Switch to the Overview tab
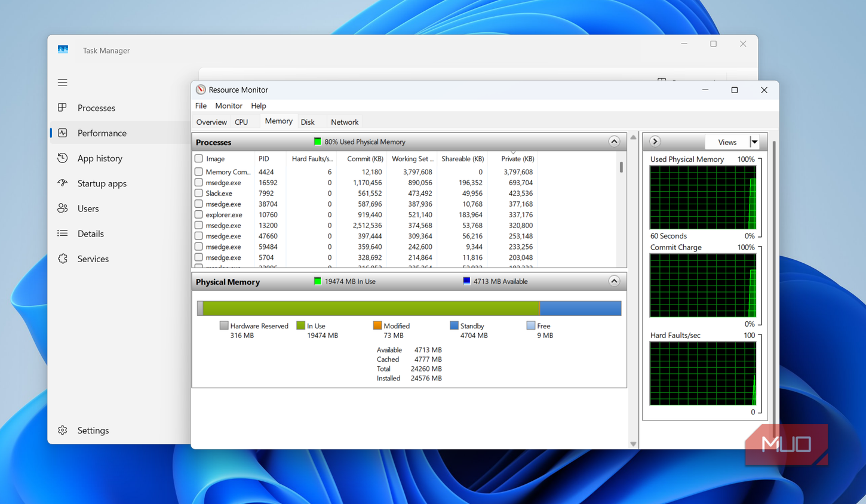 click(211, 122)
